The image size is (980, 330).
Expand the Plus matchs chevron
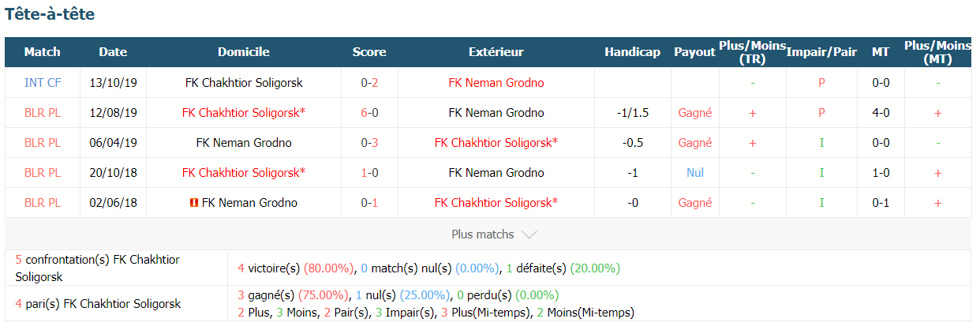(x=529, y=234)
